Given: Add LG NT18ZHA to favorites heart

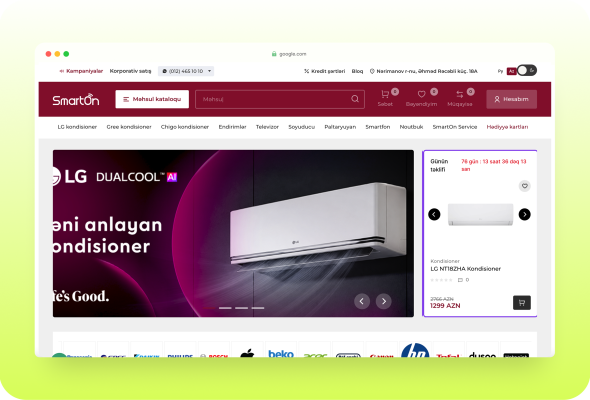Looking at the screenshot, I should click(525, 186).
